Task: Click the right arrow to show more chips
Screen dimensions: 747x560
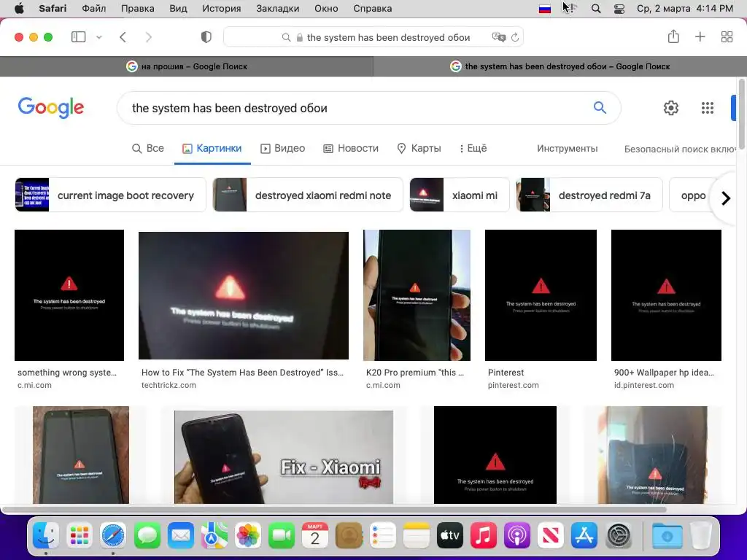Action: click(x=726, y=198)
